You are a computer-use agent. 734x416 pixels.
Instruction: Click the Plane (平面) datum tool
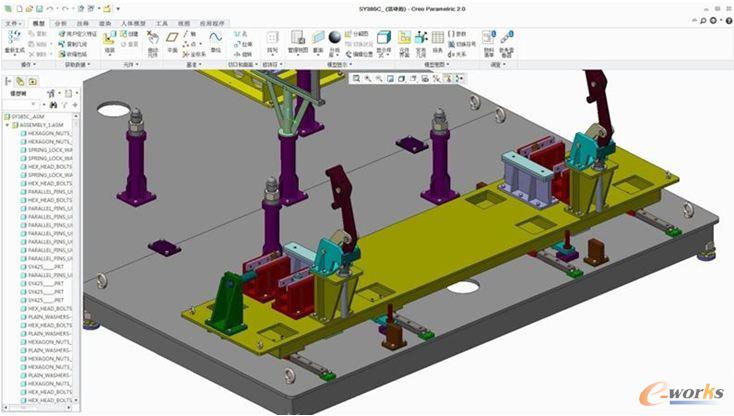(x=172, y=39)
